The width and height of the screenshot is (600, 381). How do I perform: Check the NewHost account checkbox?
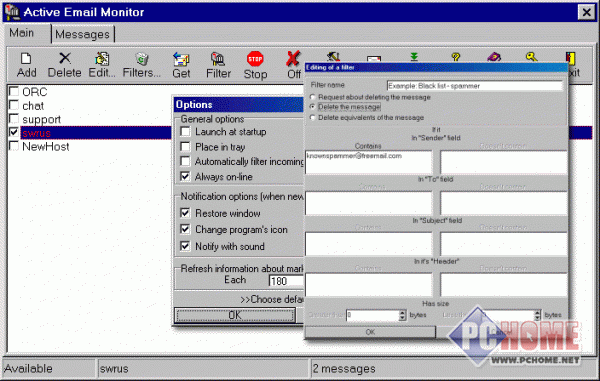tap(14, 146)
